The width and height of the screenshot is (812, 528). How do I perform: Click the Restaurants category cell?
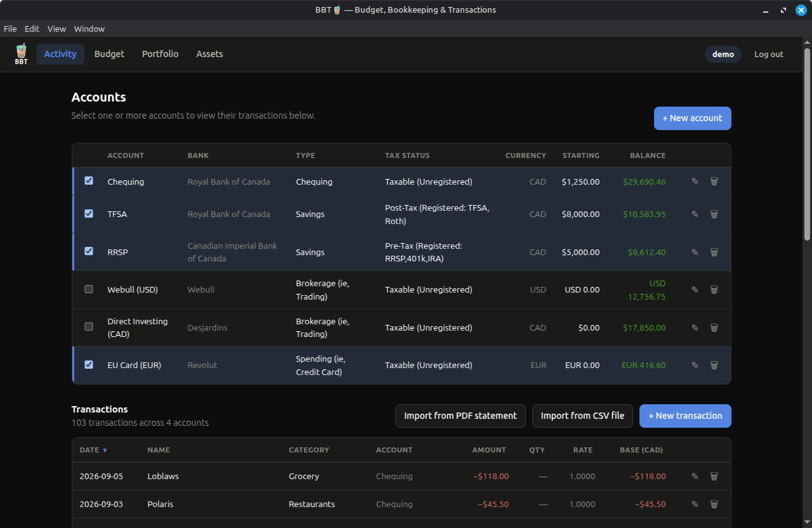[311, 505]
